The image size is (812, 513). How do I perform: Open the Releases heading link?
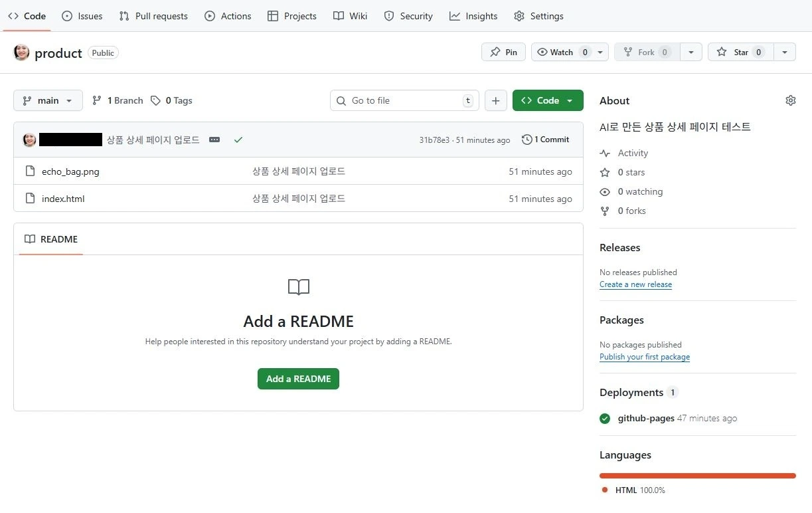point(620,247)
